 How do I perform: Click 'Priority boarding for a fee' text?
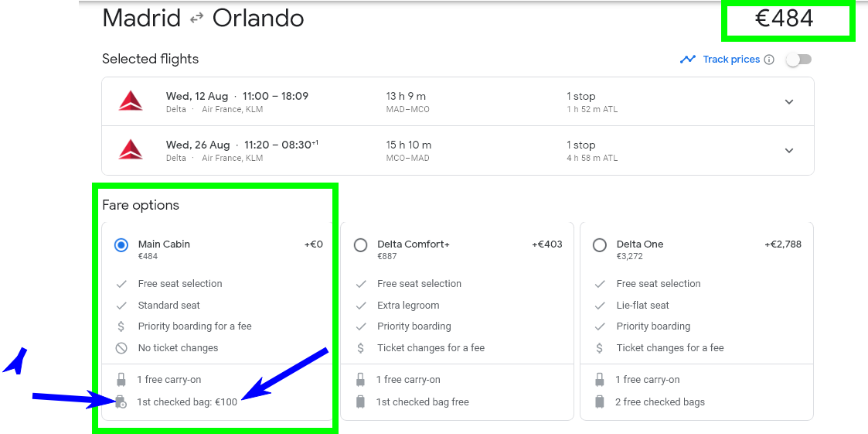point(195,326)
